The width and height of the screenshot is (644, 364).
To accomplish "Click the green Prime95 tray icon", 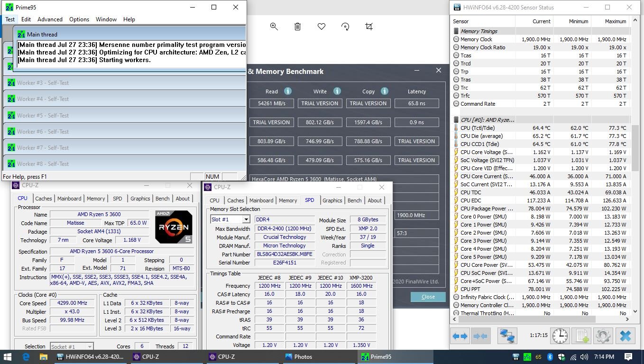I will coord(527,357).
